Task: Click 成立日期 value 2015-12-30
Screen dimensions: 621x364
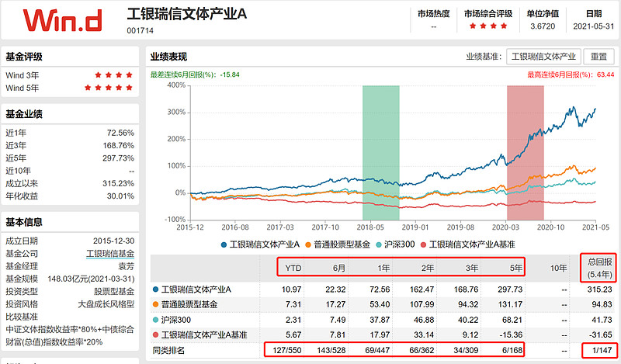Action: point(113,241)
